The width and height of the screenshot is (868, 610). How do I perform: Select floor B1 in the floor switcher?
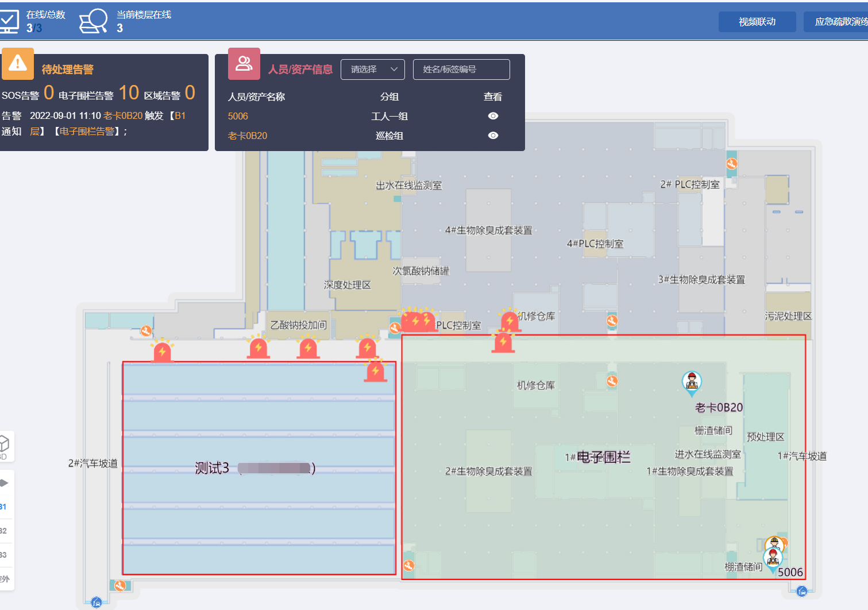click(3, 507)
